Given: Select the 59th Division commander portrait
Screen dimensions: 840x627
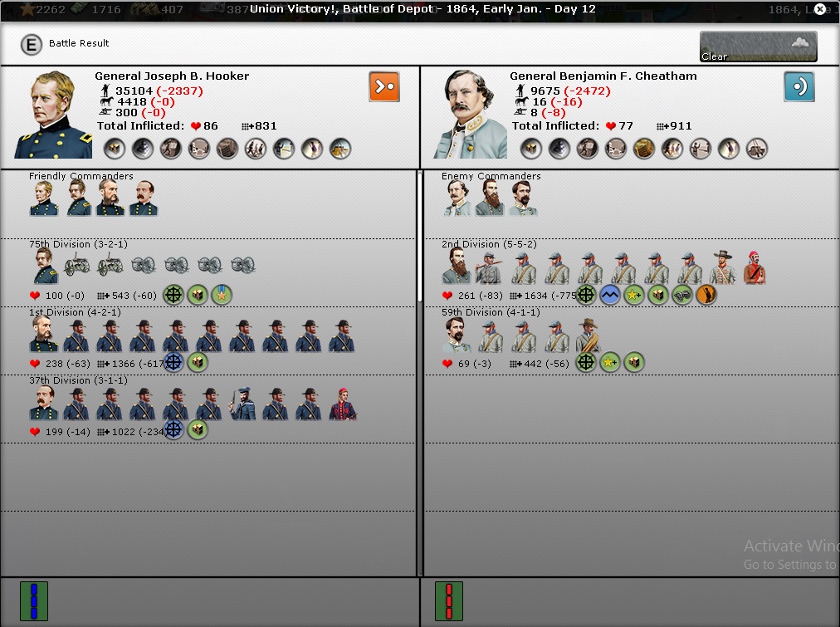Looking at the screenshot, I should [x=456, y=336].
